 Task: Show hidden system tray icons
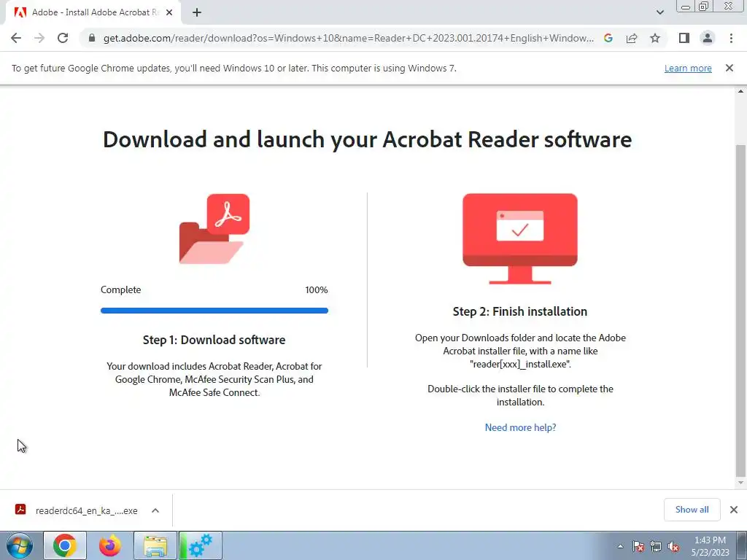click(620, 546)
